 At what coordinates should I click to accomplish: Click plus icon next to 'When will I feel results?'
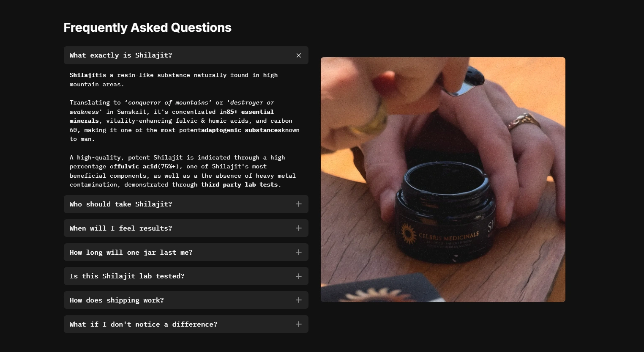pos(299,228)
